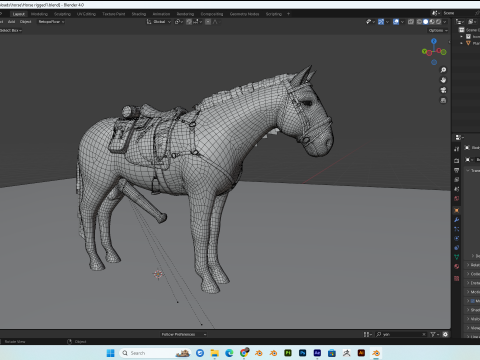Viewport: 480px width, 360px height.
Task: Open the overlays options dropdown arrow
Action: coord(402,22)
